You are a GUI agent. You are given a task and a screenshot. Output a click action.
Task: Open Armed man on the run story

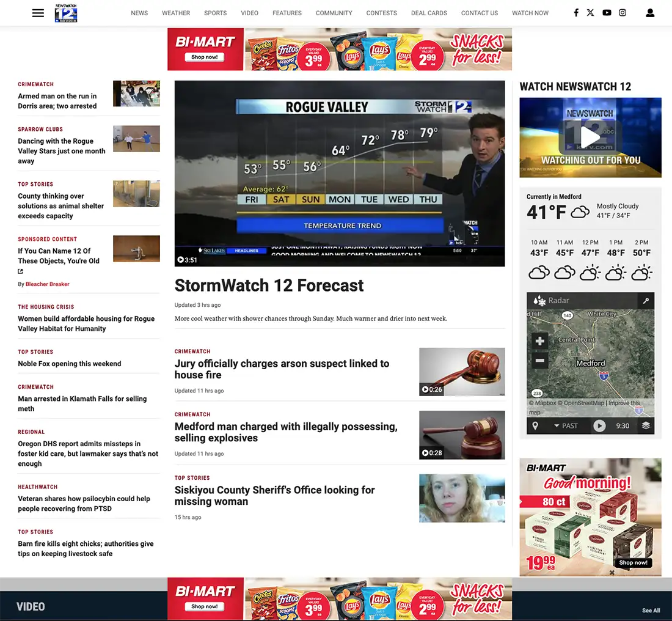[x=57, y=101]
